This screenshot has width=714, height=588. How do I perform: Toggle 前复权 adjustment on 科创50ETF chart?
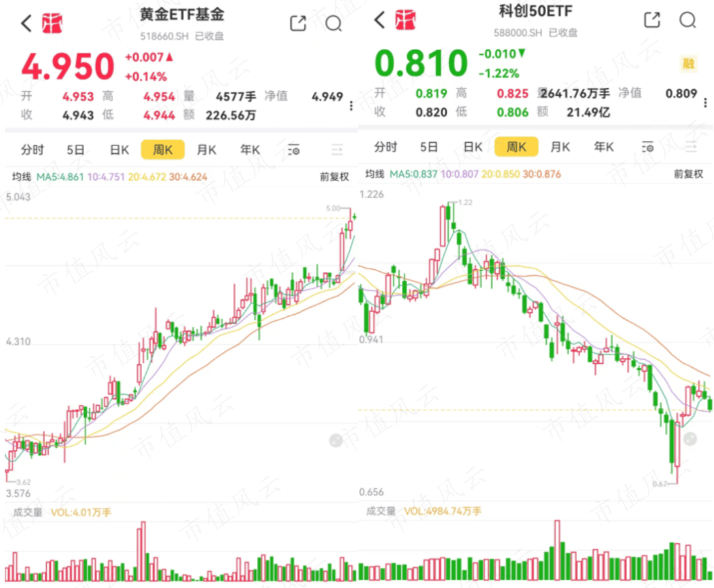coord(687,174)
